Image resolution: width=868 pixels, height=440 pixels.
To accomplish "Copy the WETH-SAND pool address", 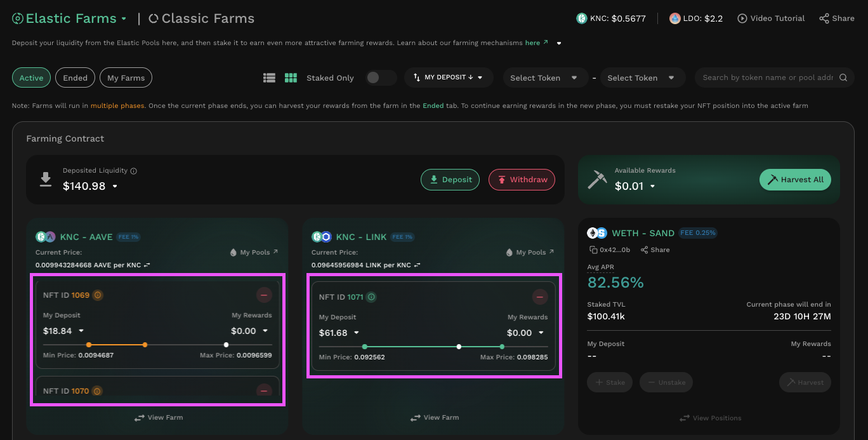I will pyautogui.click(x=593, y=250).
